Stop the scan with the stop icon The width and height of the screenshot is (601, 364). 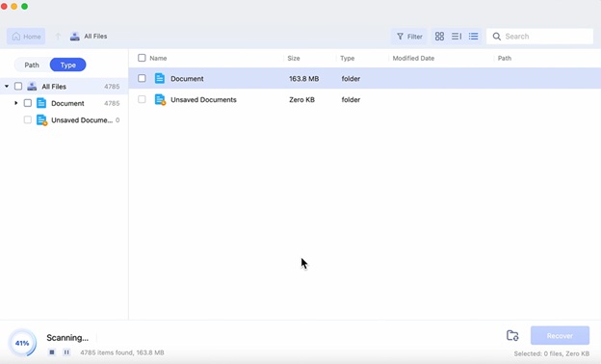(52, 352)
